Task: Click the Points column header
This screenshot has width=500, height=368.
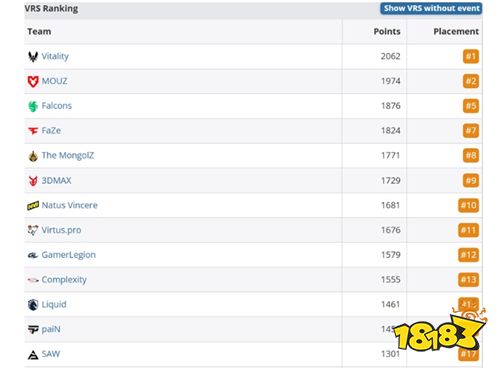Action: [387, 32]
